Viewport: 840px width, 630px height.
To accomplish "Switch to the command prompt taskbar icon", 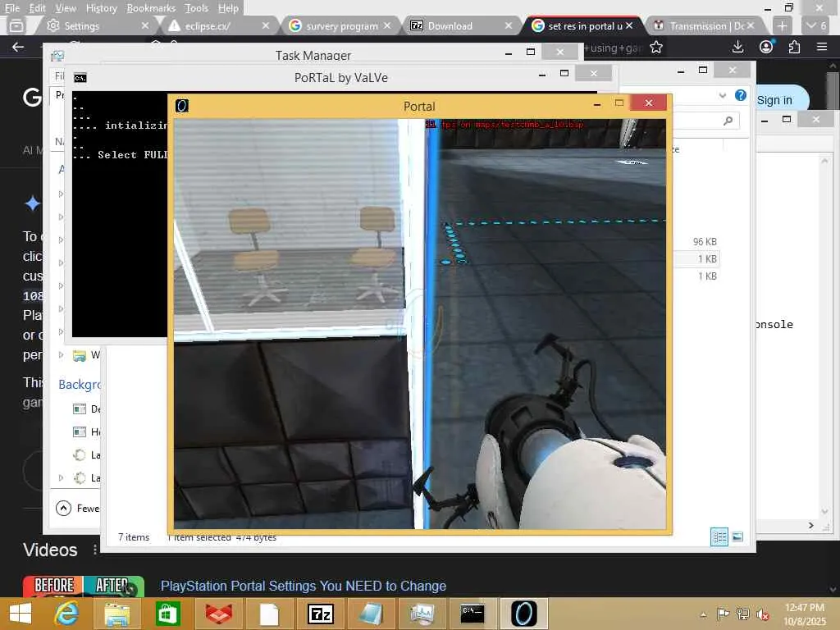I will point(472,614).
